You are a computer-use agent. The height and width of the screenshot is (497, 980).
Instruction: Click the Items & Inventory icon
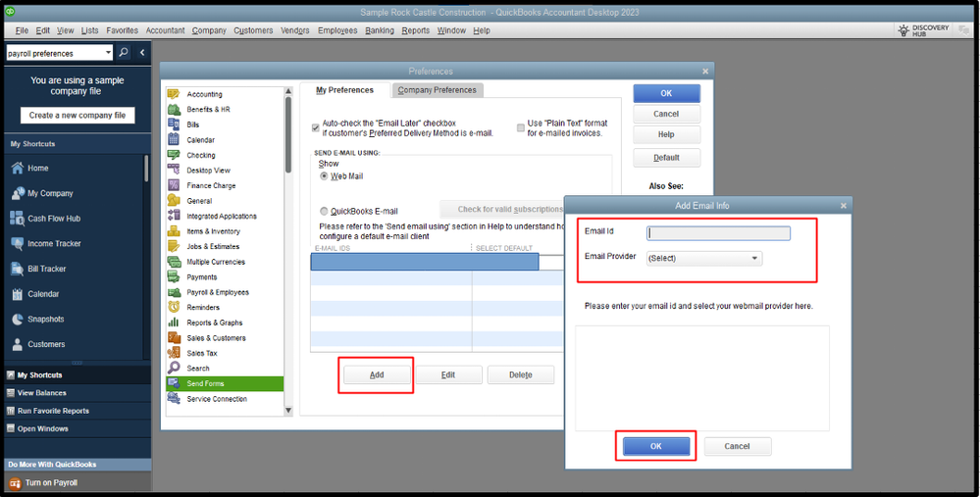[x=174, y=231]
